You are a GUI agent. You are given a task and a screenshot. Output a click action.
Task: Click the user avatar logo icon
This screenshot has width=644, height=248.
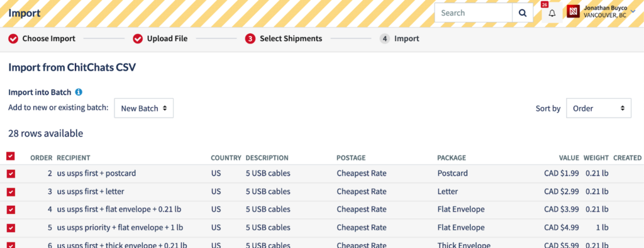pyautogui.click(x=573, y=11)
